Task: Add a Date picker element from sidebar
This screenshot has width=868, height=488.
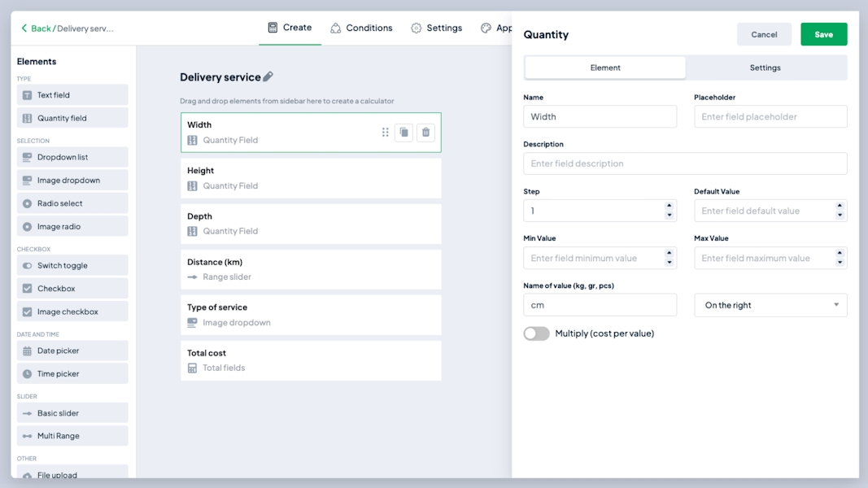Action: (72, 351)
